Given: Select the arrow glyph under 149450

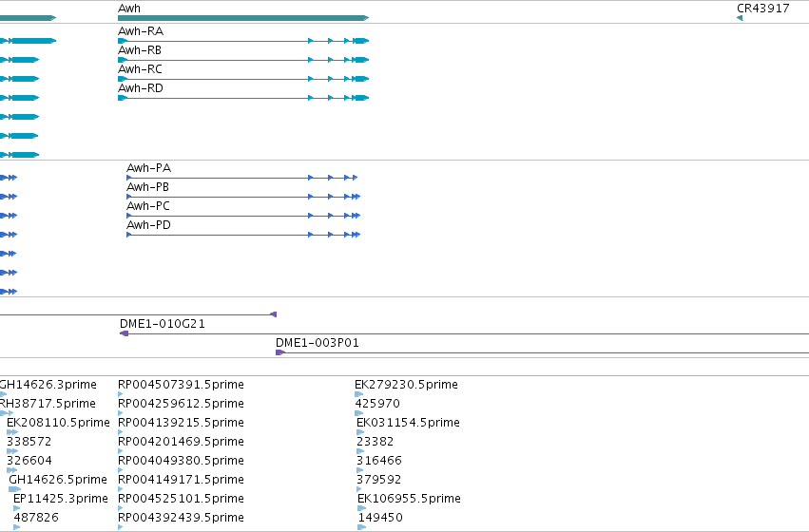Looking at the screenshot, I should [x=361, y=527].
